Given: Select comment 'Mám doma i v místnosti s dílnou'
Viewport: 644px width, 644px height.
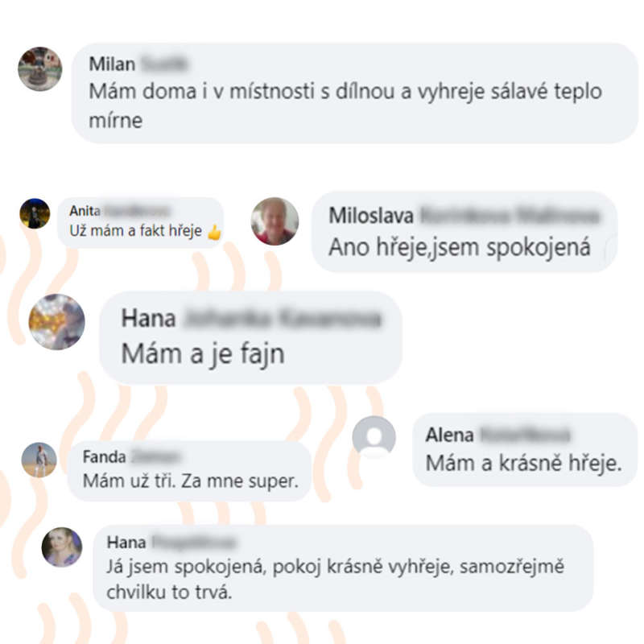Looking at the screenshot, I should coord(345,106).
